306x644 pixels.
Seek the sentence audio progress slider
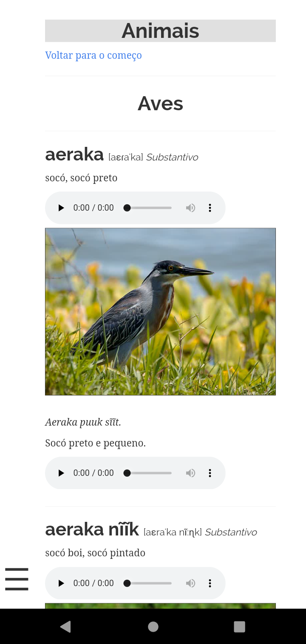149,473
